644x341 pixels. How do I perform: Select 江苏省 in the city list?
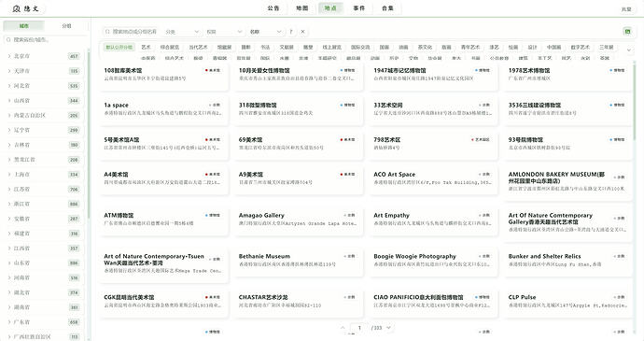[x=43, y=190]
